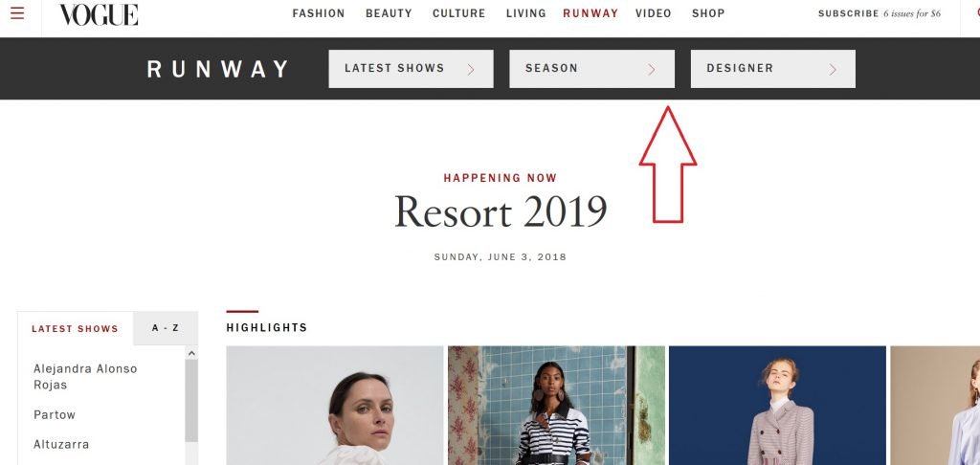Open the Latest Shows dropdown

coord(412,69)
